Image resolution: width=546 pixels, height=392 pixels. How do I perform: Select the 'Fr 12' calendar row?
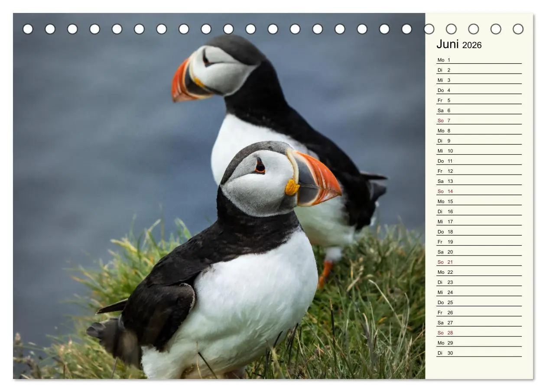point(479,171)
